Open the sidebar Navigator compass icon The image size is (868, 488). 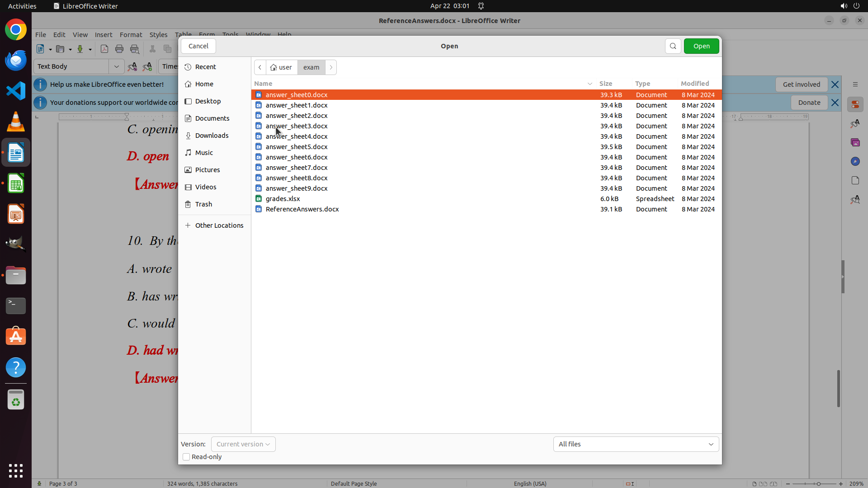[855, 162]
